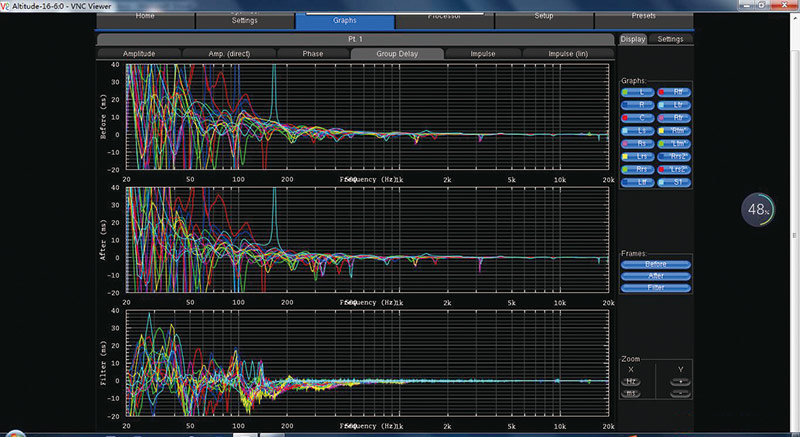Viewport: 800px width, 437px height.
Task: Click the Pt. 1 measurement point bar
Action: 356,39
